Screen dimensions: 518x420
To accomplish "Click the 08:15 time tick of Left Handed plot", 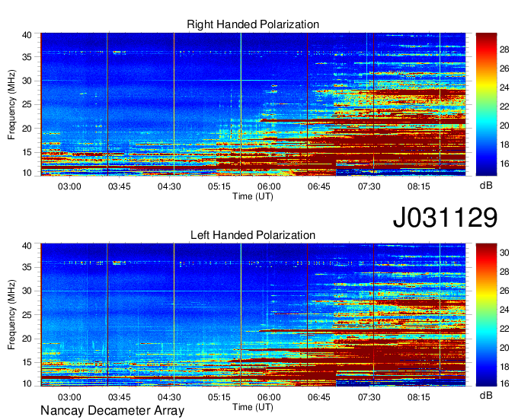I will click(x=418, y=397).
